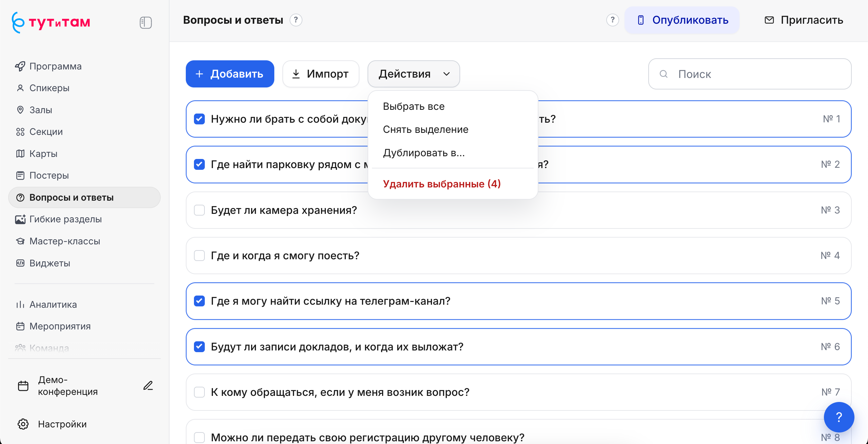Image resolution: width=868 pixels, height=444 pixels.
Task: Choose 'Снять выделение' menu item
Action: click(x=453, y=129)
